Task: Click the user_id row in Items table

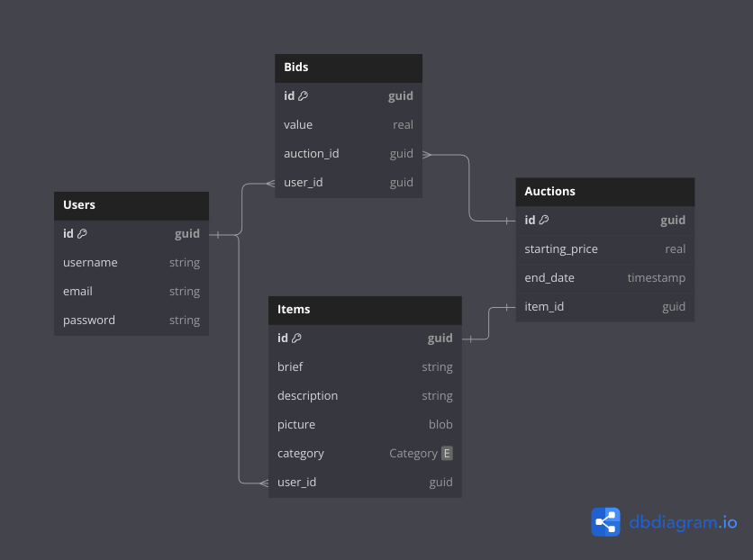Action: pos(365,483)
